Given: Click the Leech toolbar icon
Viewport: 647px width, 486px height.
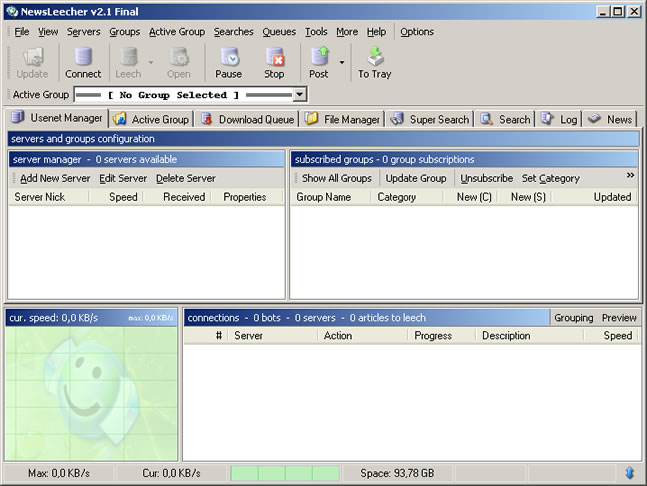Looking at the screenshot, I should [128, 57].
